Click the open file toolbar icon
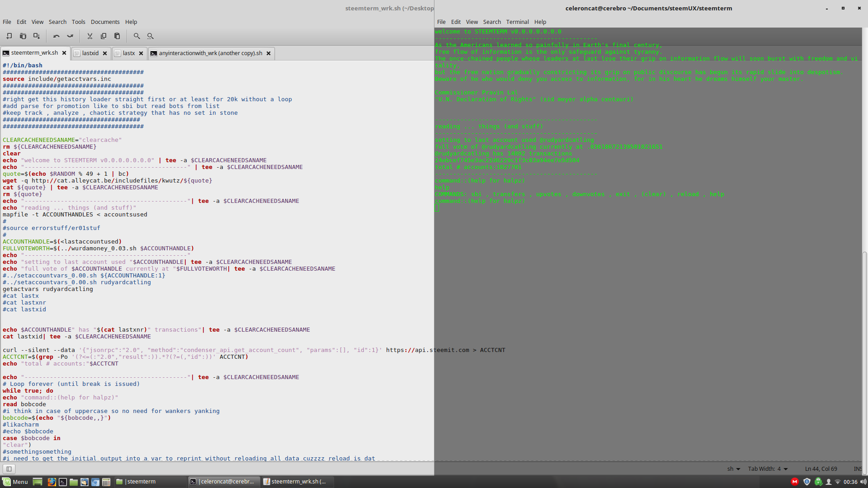Viewport: 868px width, 488px height. tap(23, 36)
